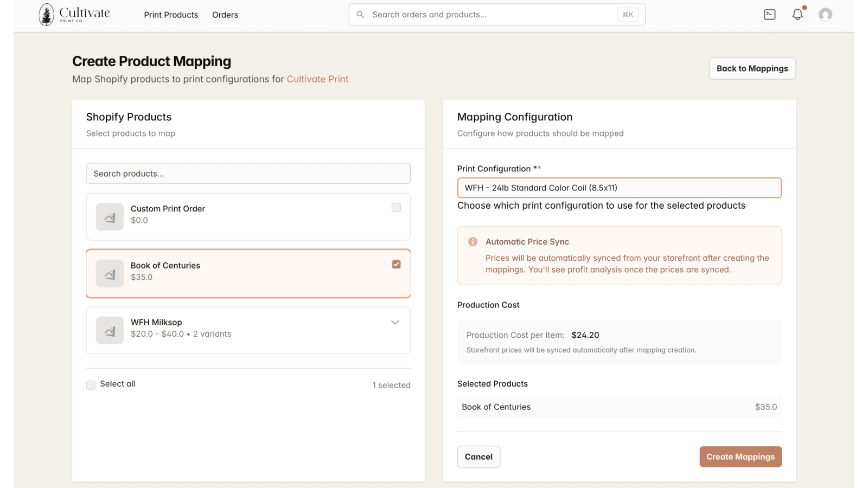Click the Automatic Price Sync info icon
Viewport: 868px width, 488px height.
(473, 242)
